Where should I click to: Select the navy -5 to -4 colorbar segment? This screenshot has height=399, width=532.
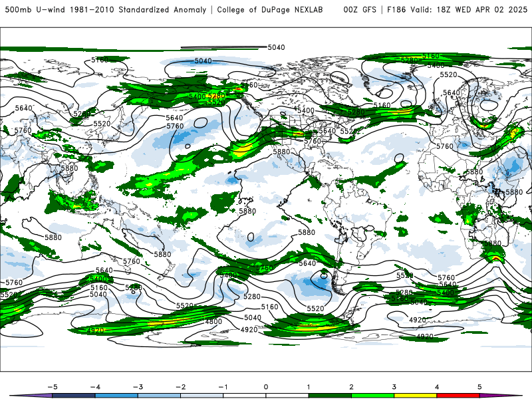pyautogui.click(x=73, y=396)
